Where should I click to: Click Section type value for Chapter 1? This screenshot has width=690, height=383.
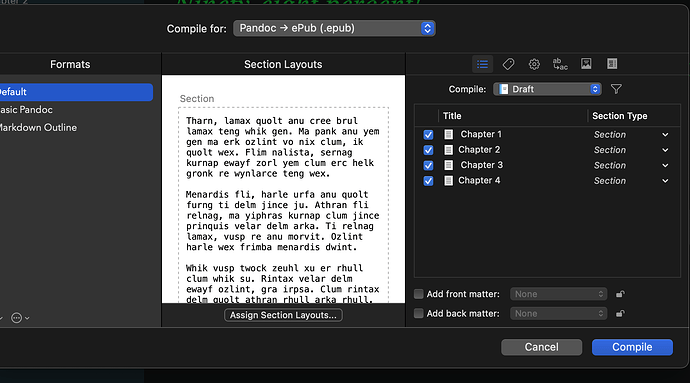tap(609, 135)
